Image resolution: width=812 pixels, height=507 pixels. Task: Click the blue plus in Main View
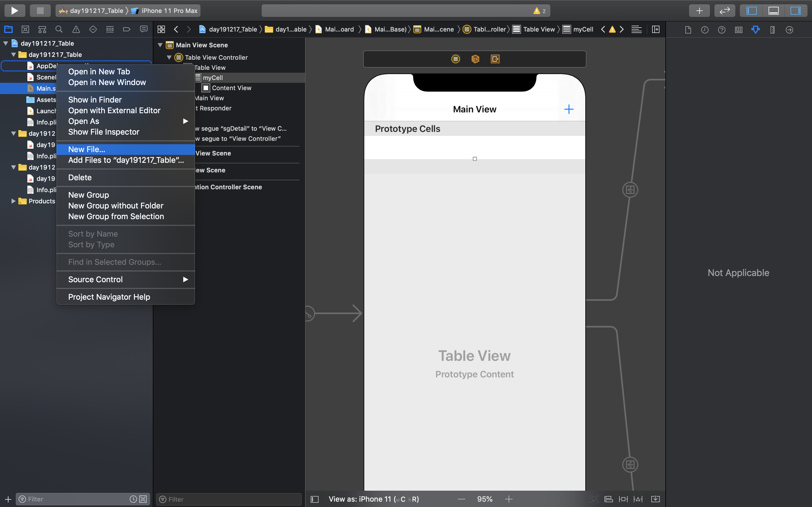coord(569,109)
